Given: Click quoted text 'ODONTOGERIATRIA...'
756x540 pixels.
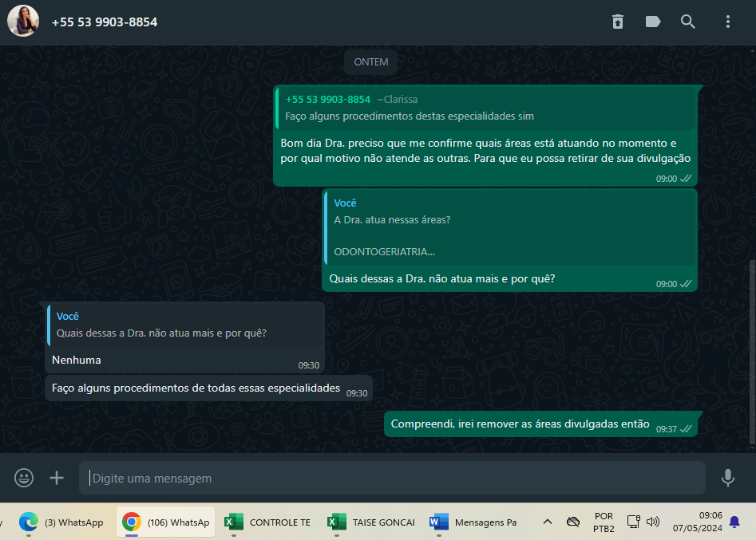Looking at the screenshot, I should [x=384, y=252].
